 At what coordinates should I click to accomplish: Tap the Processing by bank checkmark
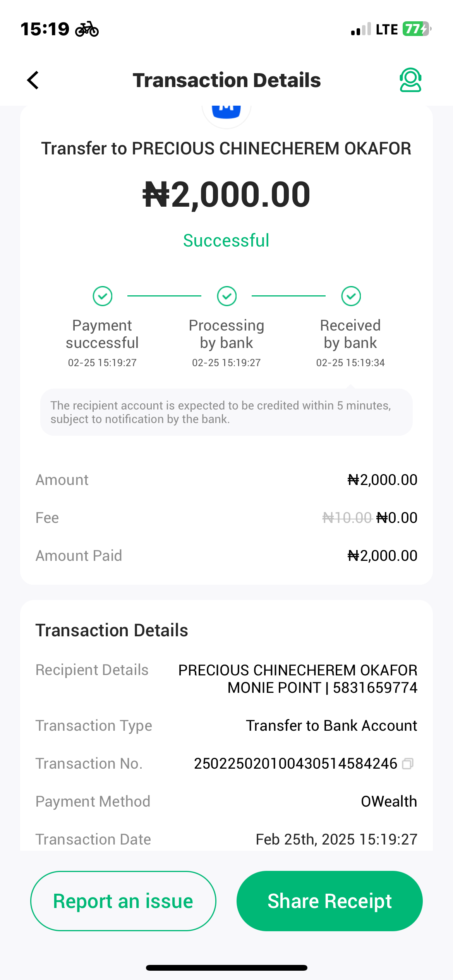pos(227,296)
